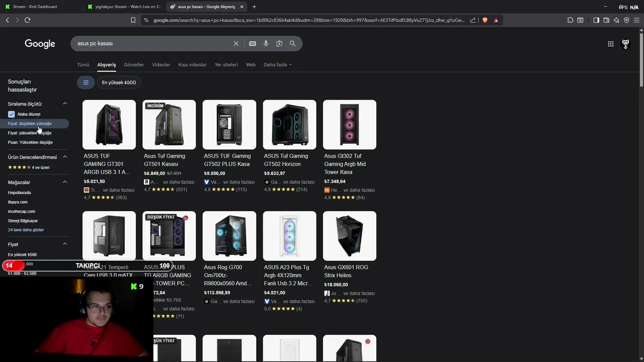Filter stores by incehesap.com
The image size is (644, 362).
pos(22,212)
